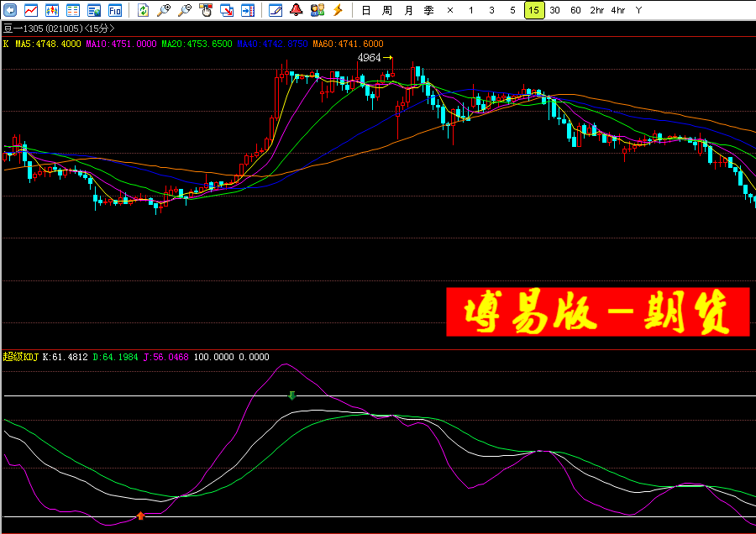756x534 pixels.
Task: Click the blue back arrow icon
Action: [9, 10]
